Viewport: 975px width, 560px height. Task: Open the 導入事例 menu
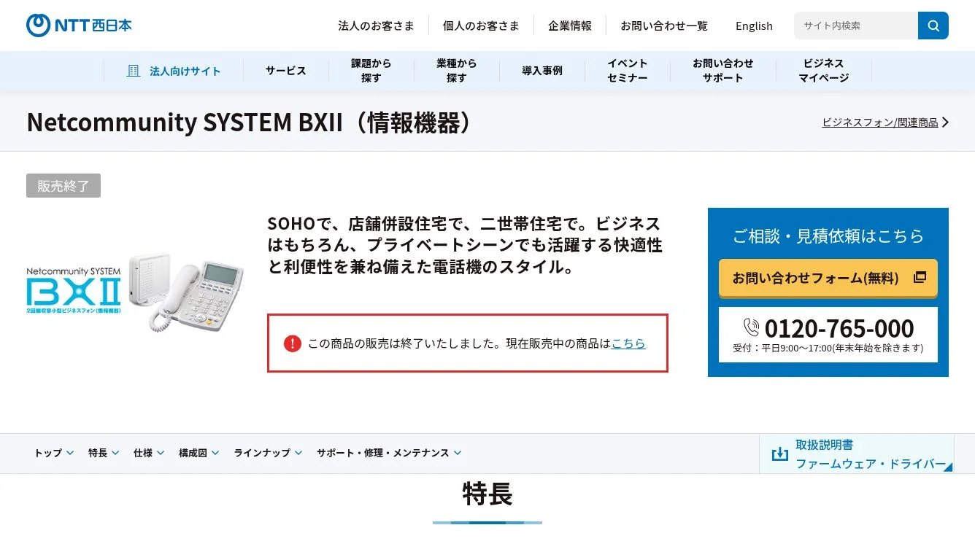542,71
